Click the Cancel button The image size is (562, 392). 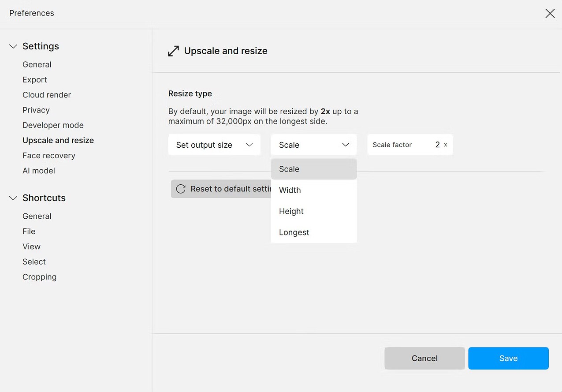[424, 358]
